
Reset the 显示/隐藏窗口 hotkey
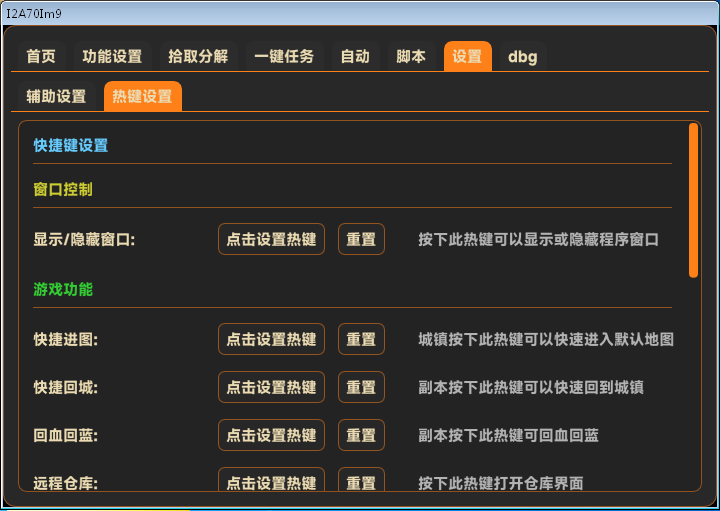361,240
